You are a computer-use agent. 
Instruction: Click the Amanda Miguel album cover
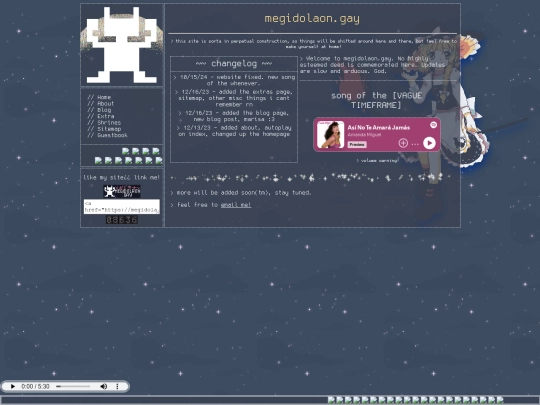(x=330, y=135)
